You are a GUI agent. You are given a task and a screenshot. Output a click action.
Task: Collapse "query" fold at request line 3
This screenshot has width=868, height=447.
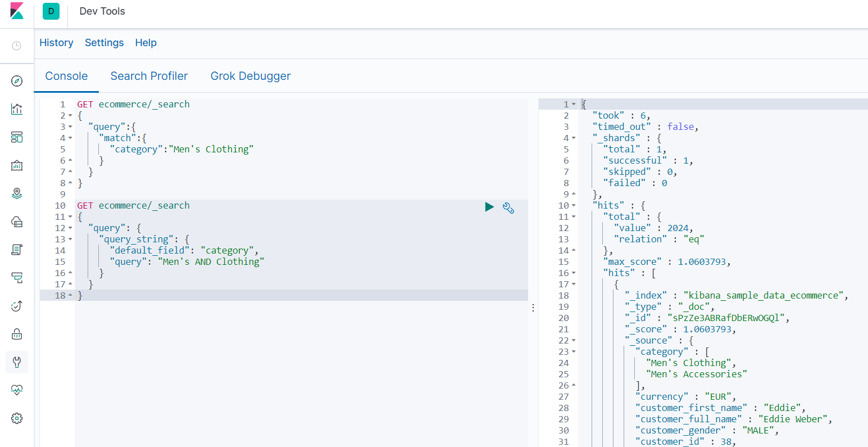70,127
